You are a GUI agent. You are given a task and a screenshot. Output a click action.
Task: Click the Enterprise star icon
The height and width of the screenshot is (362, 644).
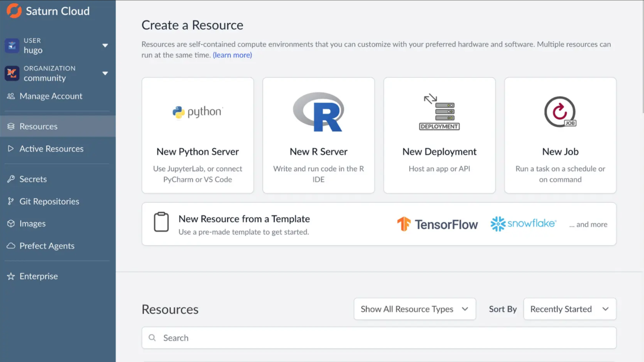(x=11, y=276)
